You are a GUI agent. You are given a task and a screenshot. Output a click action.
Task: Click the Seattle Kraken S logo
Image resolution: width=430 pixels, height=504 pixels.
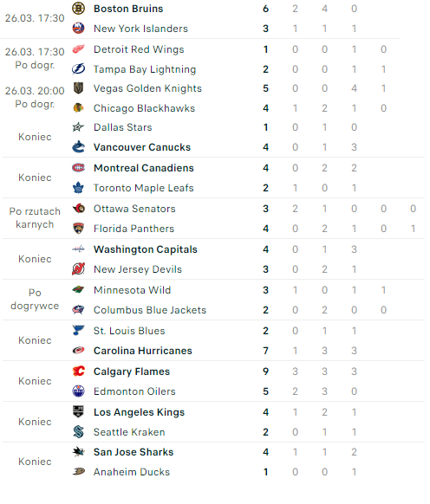tap(78, 431)
